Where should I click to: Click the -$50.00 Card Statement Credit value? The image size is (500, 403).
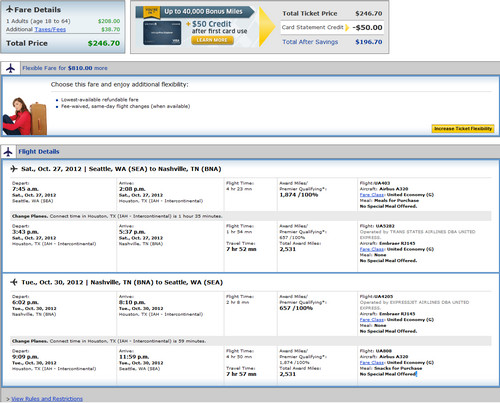click(367, 27)
